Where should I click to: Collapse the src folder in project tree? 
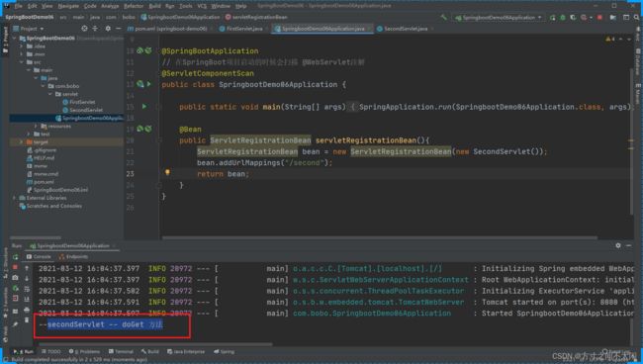click(22, 62)
